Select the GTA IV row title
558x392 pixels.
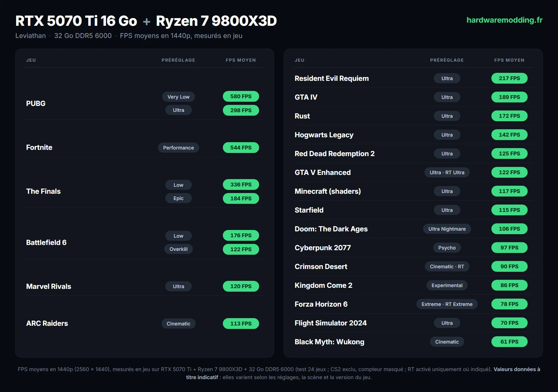point(306,97)
